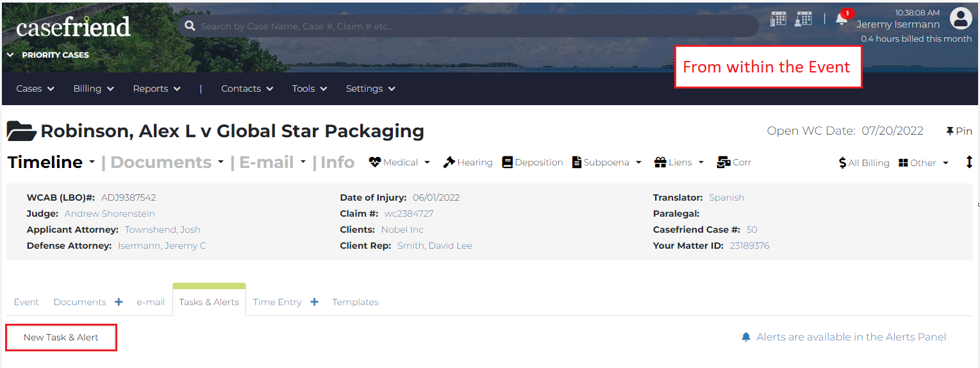Expand the Other dropdown arrow
This screenshot has width=980, height=368.
(945, 163)
